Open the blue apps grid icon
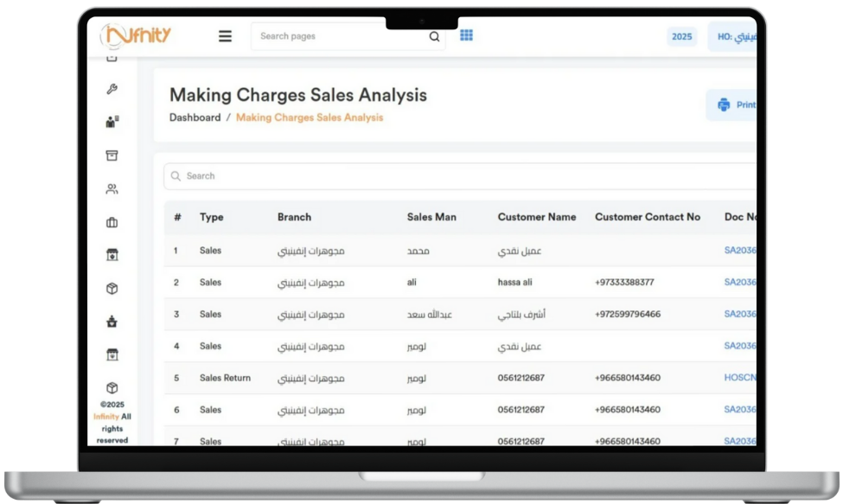This screenshot has width=843, height=504. 466,35
